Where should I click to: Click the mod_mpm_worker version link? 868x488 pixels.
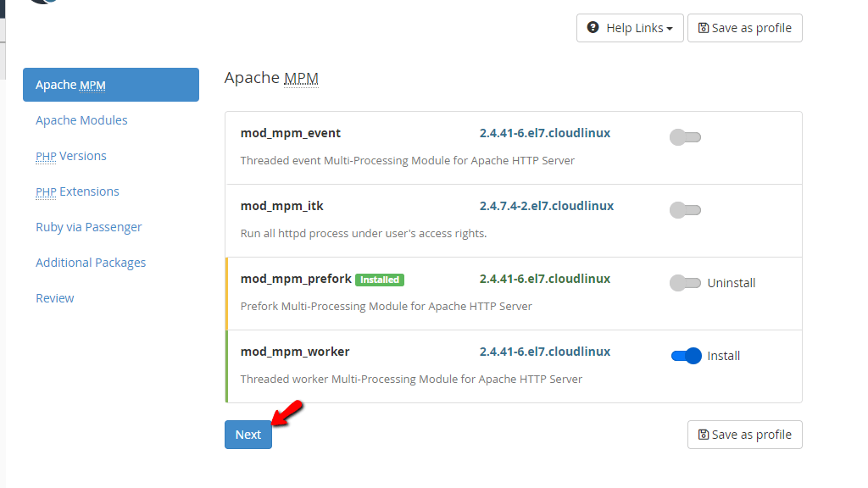(545, 352)
